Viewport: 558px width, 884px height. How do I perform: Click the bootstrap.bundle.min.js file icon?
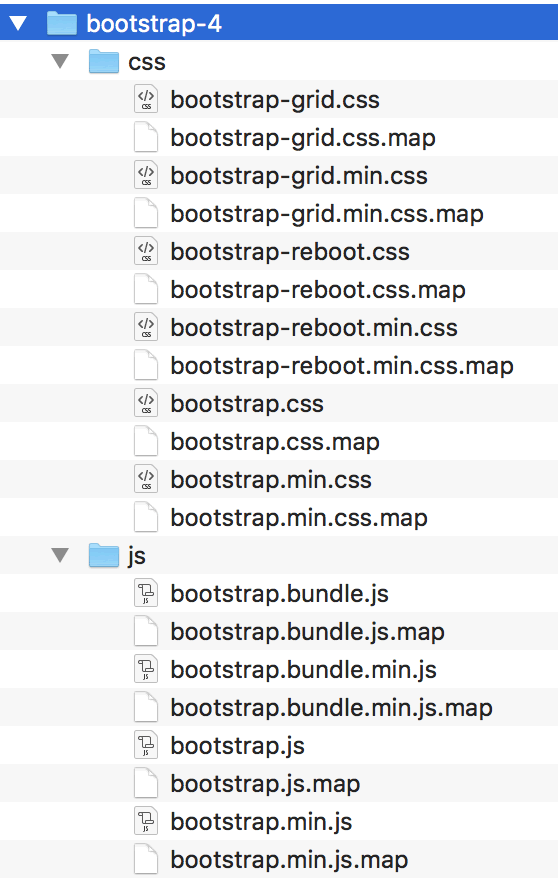[146, 670]
